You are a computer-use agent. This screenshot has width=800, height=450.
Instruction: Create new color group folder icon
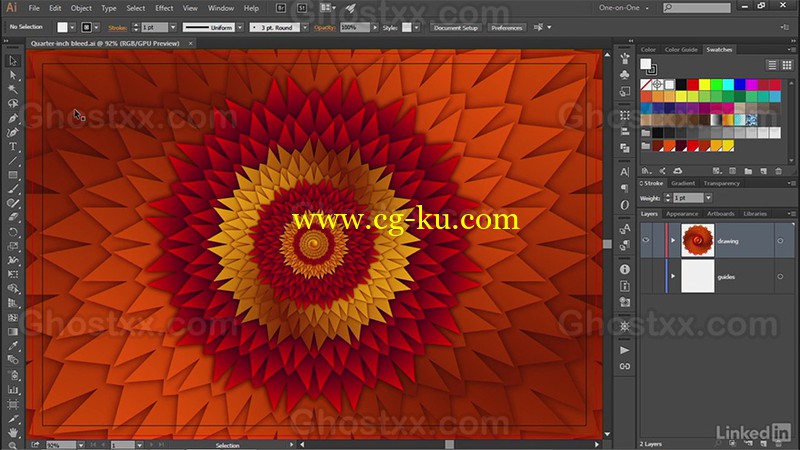748,171
